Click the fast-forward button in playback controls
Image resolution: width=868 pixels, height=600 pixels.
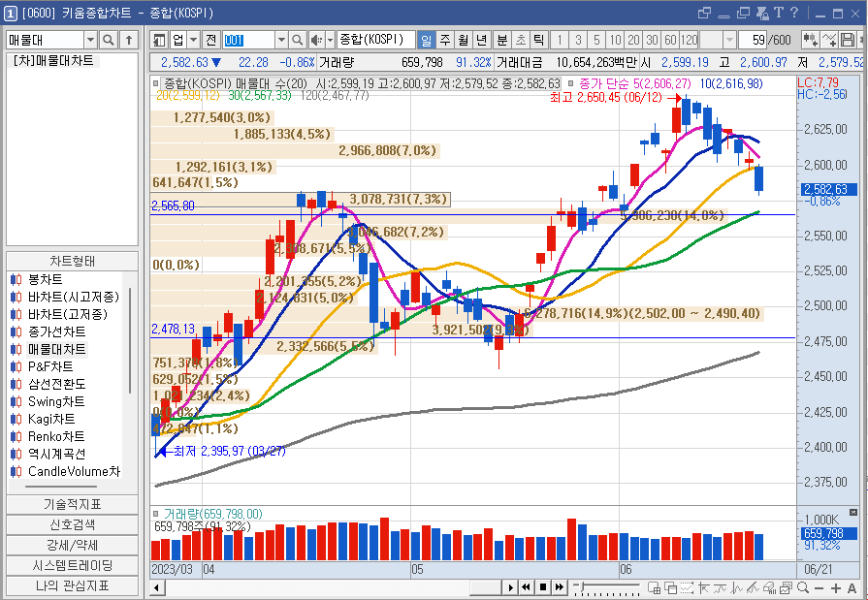pyautogui.click(x=560, y=587)
